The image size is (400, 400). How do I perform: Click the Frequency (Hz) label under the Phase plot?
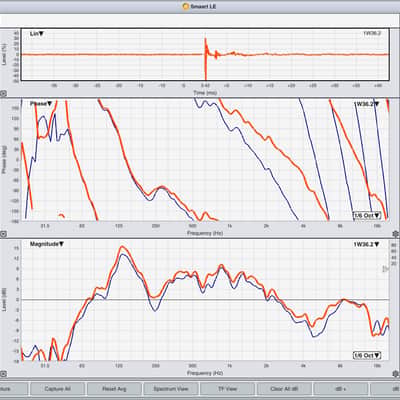[205, 233]
